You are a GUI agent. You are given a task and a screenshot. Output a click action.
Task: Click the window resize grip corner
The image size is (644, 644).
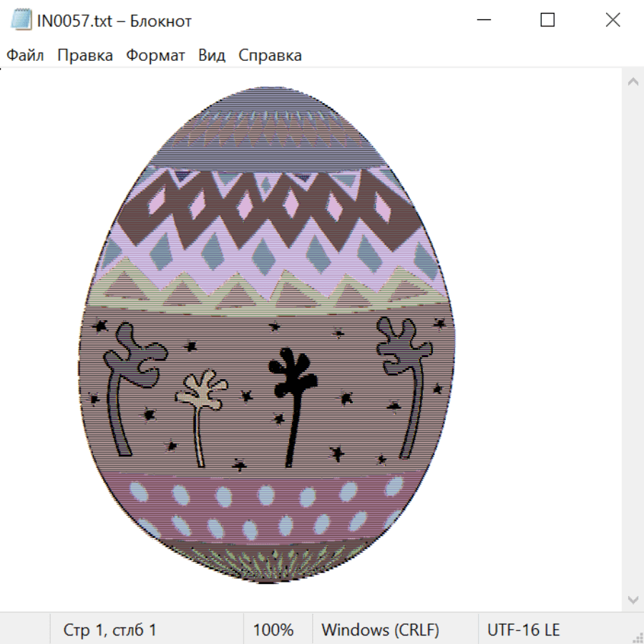point(638,638)
